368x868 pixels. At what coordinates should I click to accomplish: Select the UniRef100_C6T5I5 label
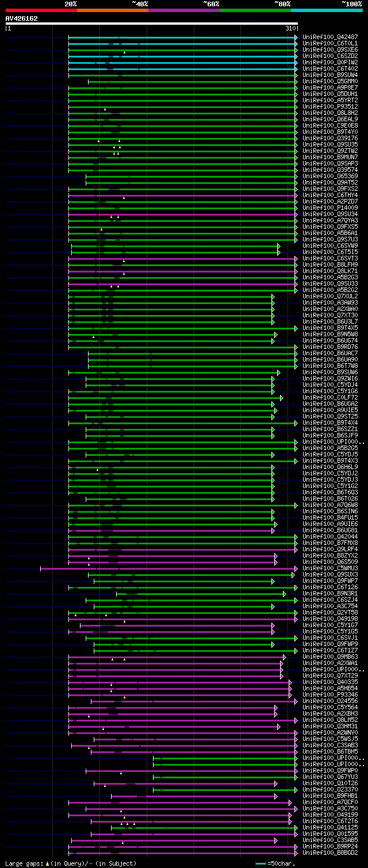point(330,252)
